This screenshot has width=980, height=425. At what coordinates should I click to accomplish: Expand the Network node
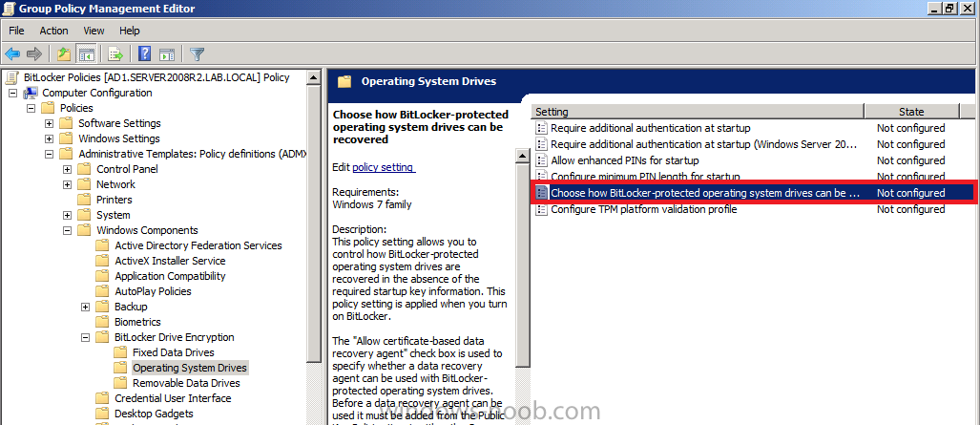click(x=68, y=184)
